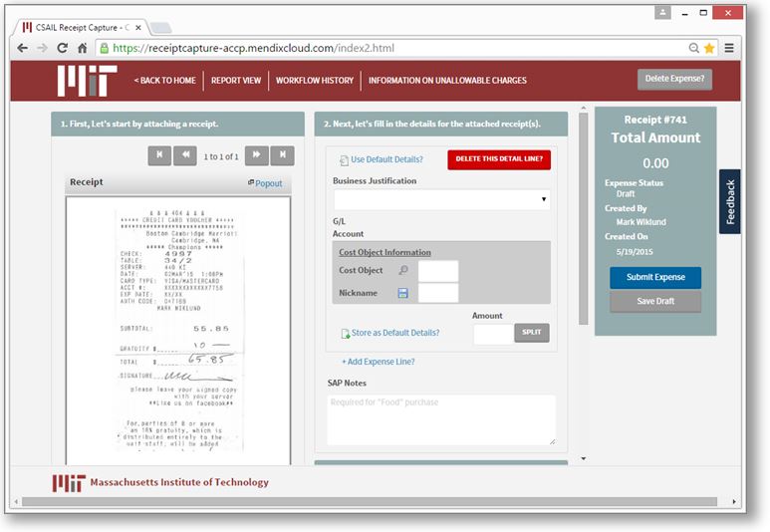This screenshot has width=770, height=532.
Task: Click Back to Home in the header
Action: (x=164, y=80)
